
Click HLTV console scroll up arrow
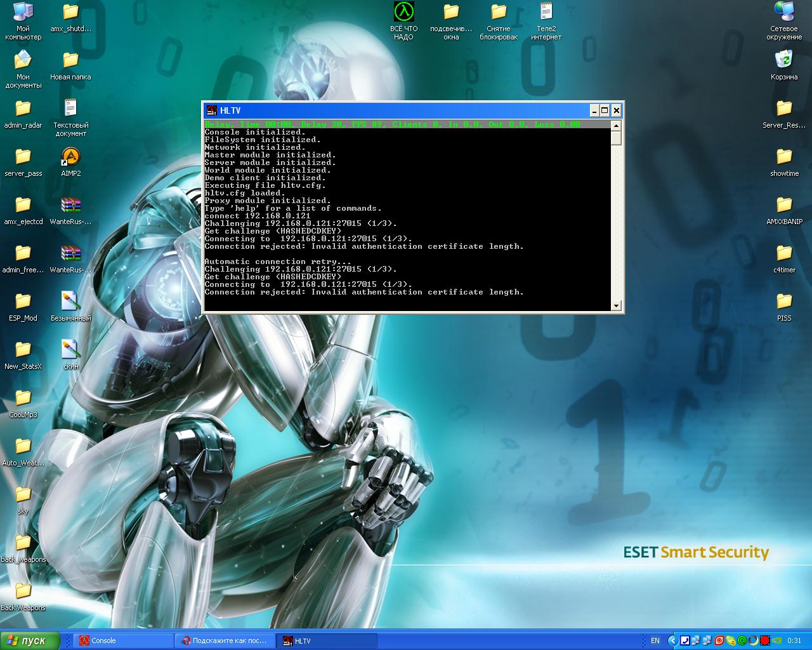click(x=616, y=125)
